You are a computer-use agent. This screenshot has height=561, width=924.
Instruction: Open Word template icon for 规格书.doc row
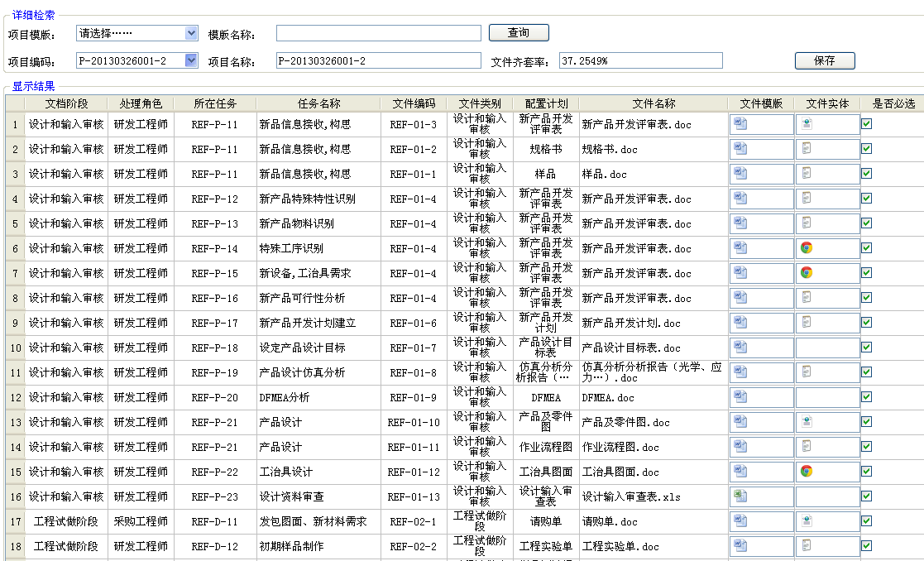[740, 148]
